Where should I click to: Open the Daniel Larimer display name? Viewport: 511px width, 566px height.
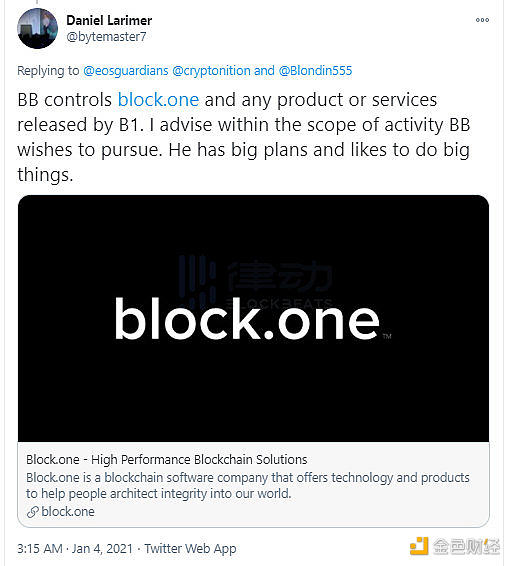tap(109, 21)
